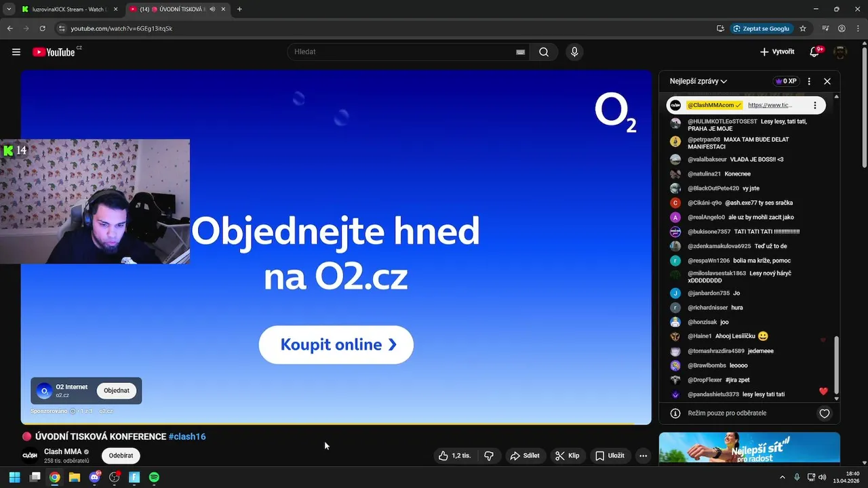
Task: Open Spotify from the taskbar
Action: [x=154, y=477]
